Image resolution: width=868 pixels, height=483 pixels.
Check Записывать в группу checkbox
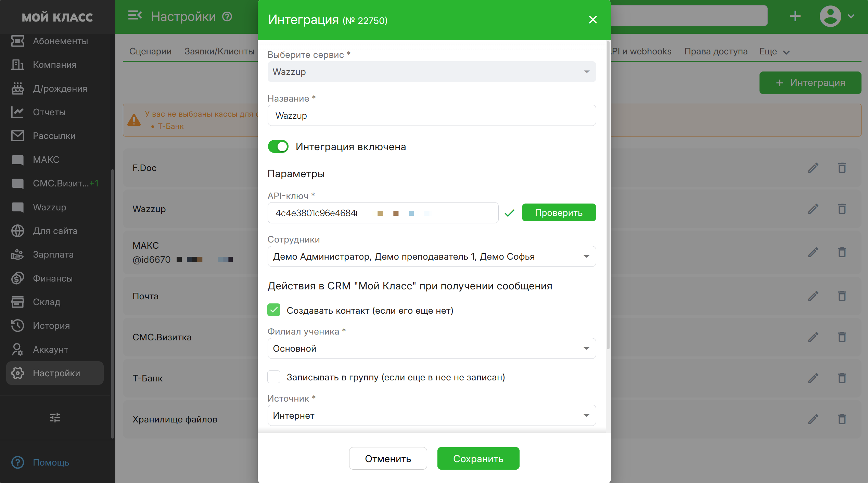(x=274, y=377)
